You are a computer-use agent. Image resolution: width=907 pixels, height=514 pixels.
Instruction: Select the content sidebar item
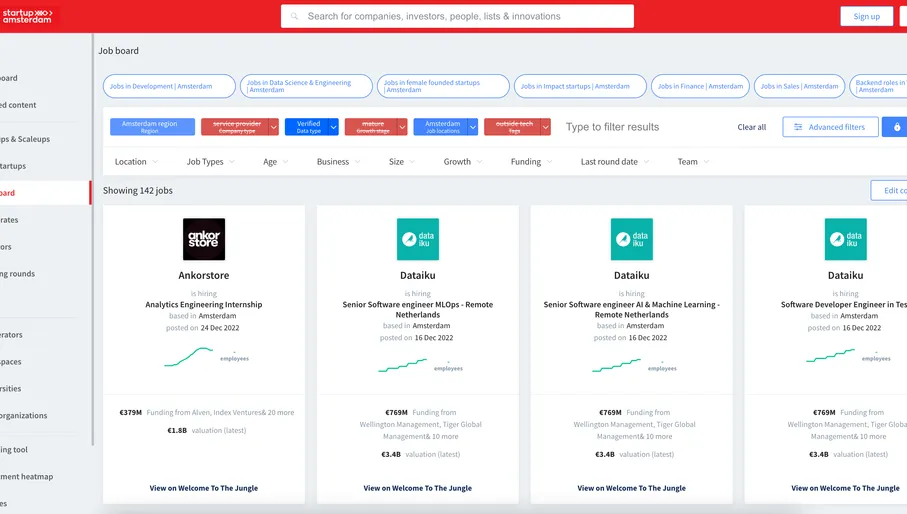[18, 105]
